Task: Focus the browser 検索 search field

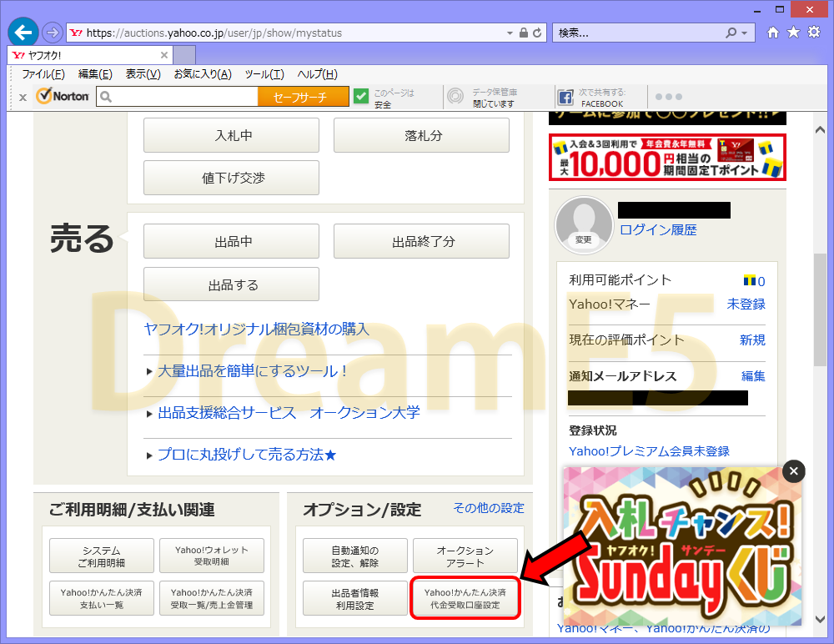Action: click(x=638, y=33)
